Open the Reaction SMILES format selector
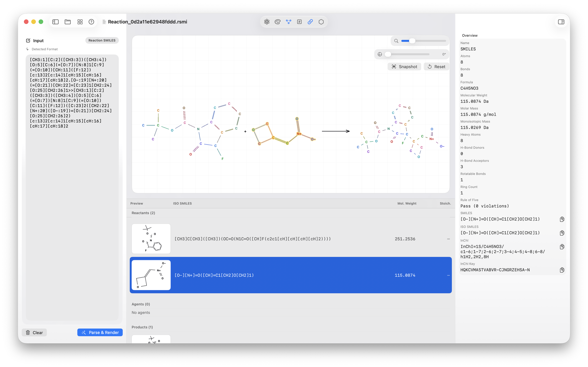 click(102, 40)
